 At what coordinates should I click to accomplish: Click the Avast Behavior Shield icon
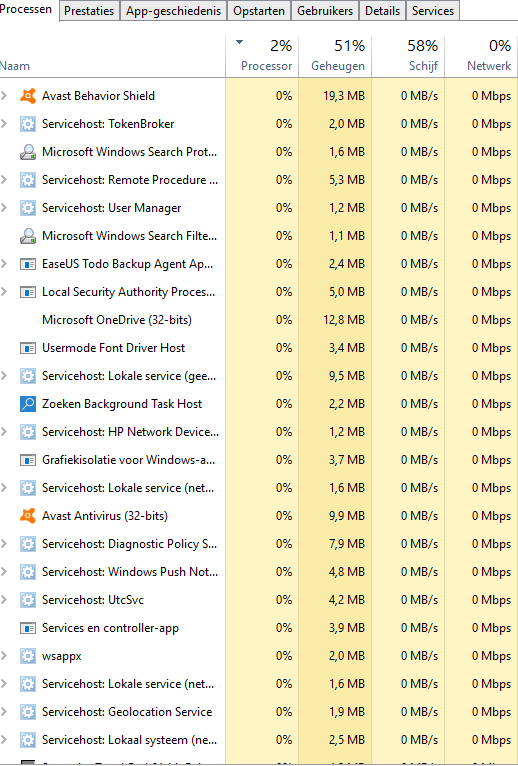[28, 96]
